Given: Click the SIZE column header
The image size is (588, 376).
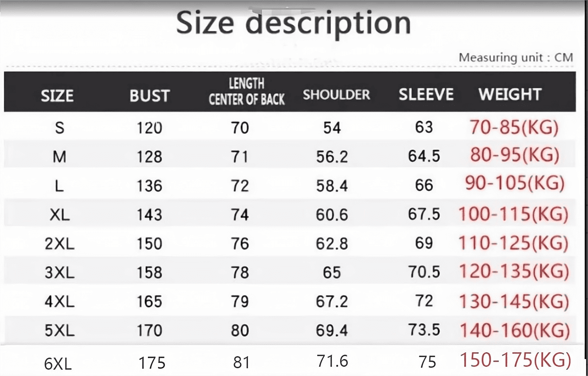Looking at the screenshot, I should (57, 95).
